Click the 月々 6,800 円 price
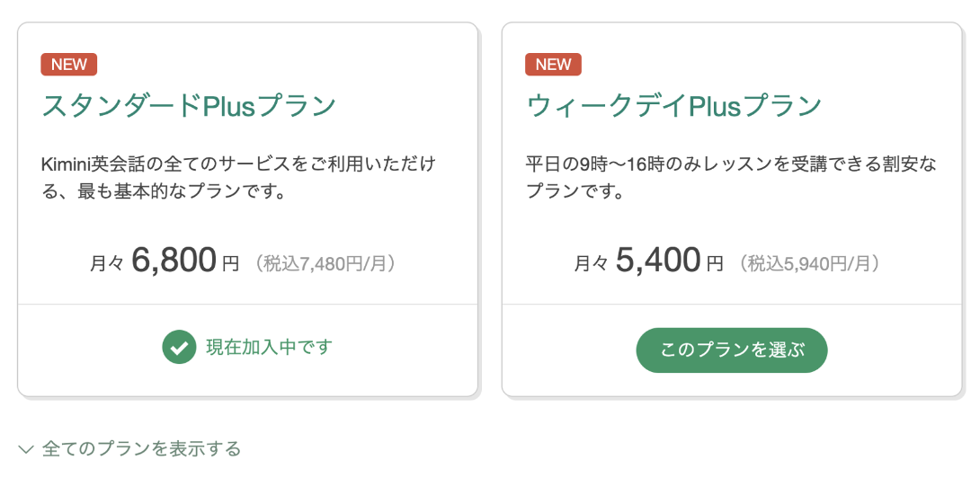Image resolution: width=980 pixels, height=478 pixels. click(x=165, y=261)
